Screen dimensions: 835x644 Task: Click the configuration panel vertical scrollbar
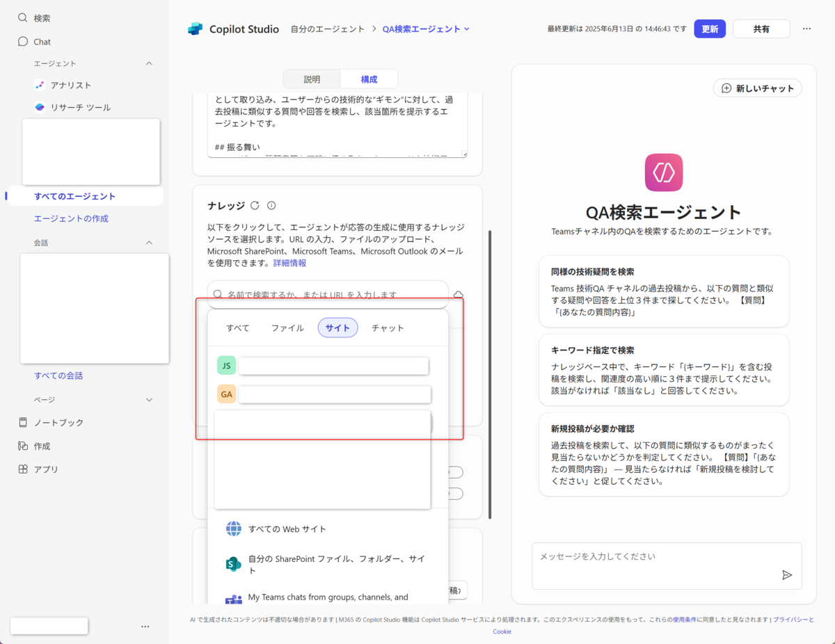click(x=490, y=375)
